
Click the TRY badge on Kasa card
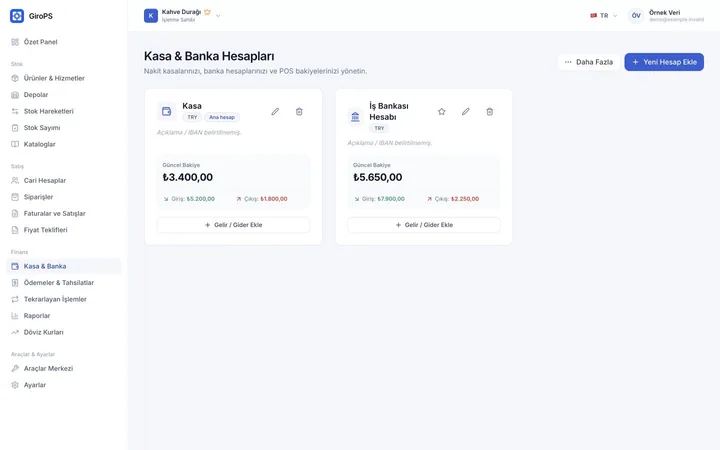click(x=192, y=117)
